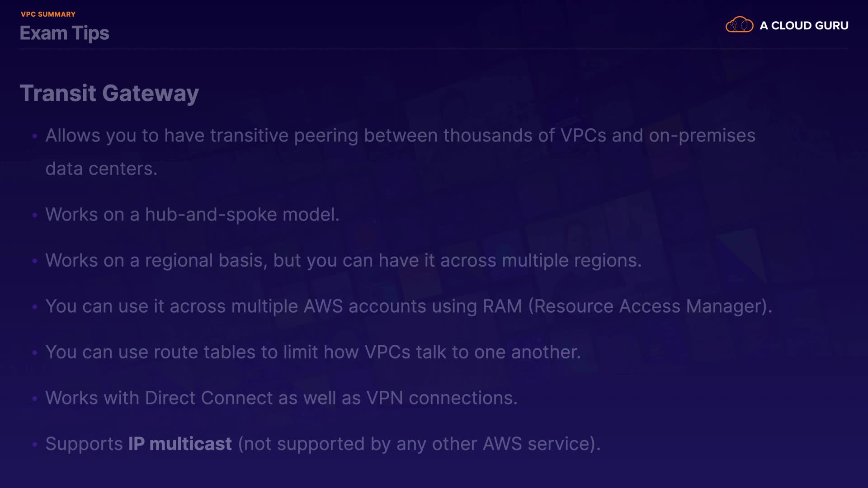Click "(not supported by any other AWS service)"
Viewport: 868px width, 488px height.
419,444
